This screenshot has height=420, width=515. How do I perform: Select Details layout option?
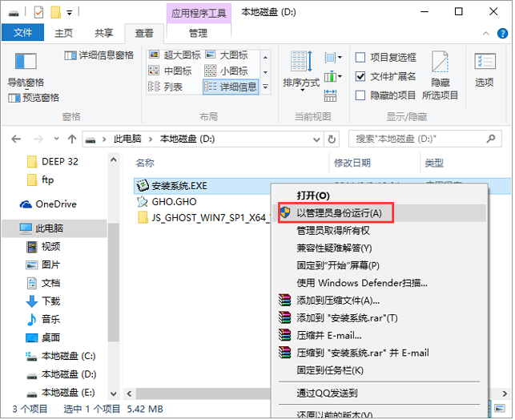click(231, 87)
